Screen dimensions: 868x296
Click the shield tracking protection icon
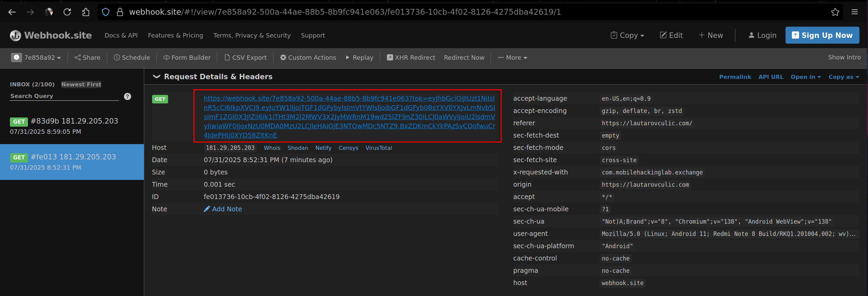(x=106, y=12)
